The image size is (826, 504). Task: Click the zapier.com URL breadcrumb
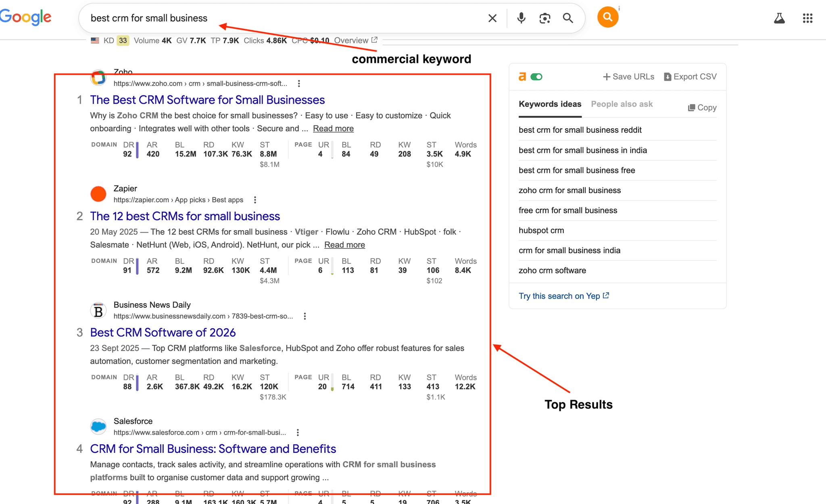point(178,200)
